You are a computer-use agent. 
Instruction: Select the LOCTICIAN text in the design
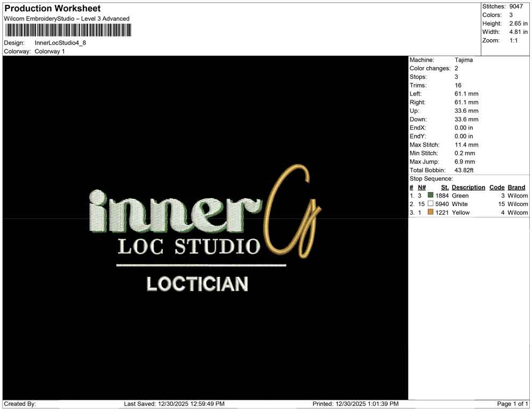(198, 283)
